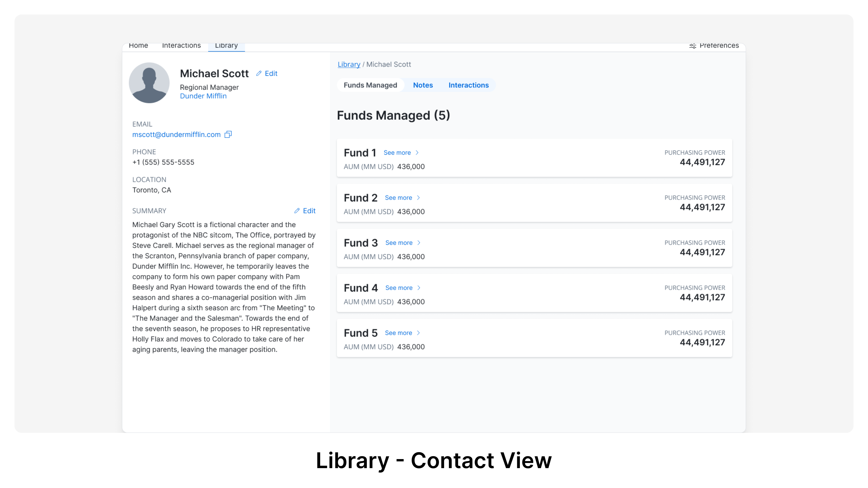This screenshot has width=868, height=488.
Task: Expand Fund 1 using See more
Action: (398, 152)
